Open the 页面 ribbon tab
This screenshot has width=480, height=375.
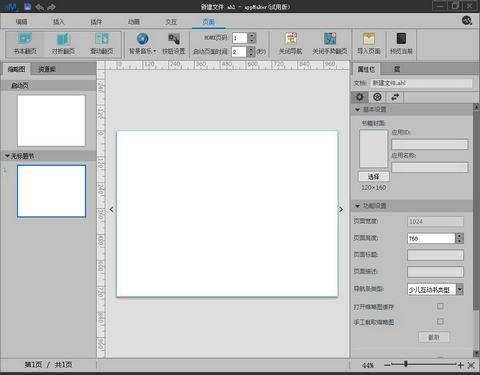click(209, 22)
